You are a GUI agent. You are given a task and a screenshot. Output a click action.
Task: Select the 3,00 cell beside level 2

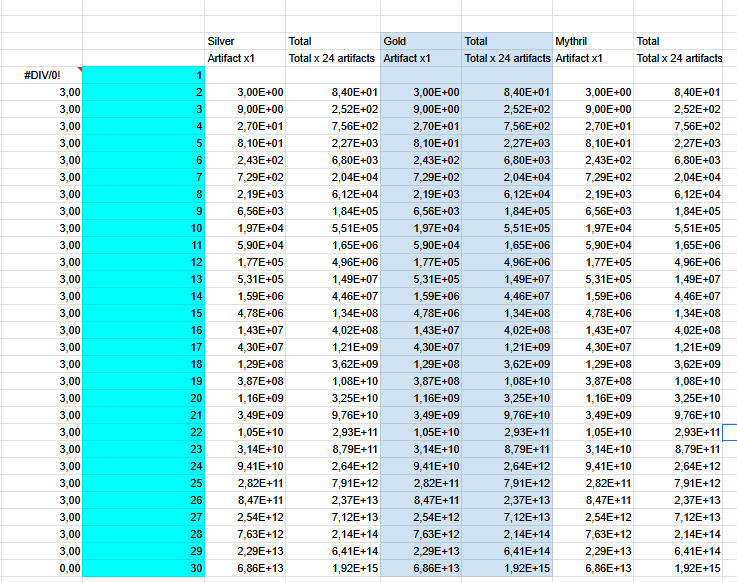tap(42, 92)
